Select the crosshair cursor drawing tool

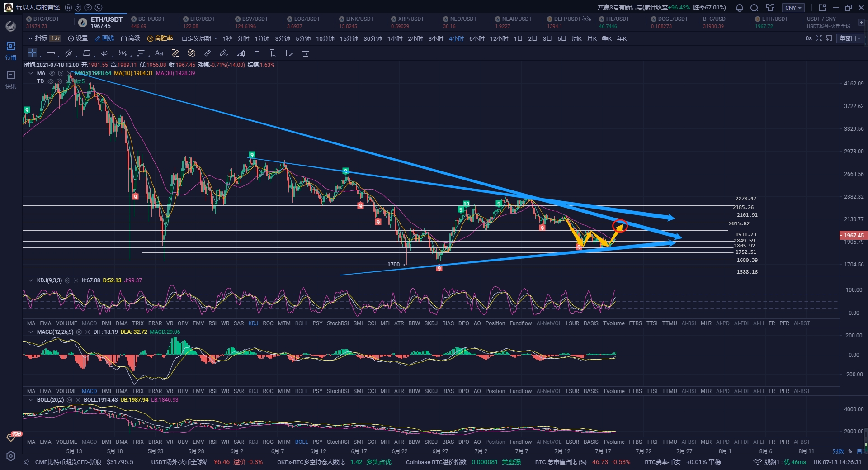click(x=33, y=53)
